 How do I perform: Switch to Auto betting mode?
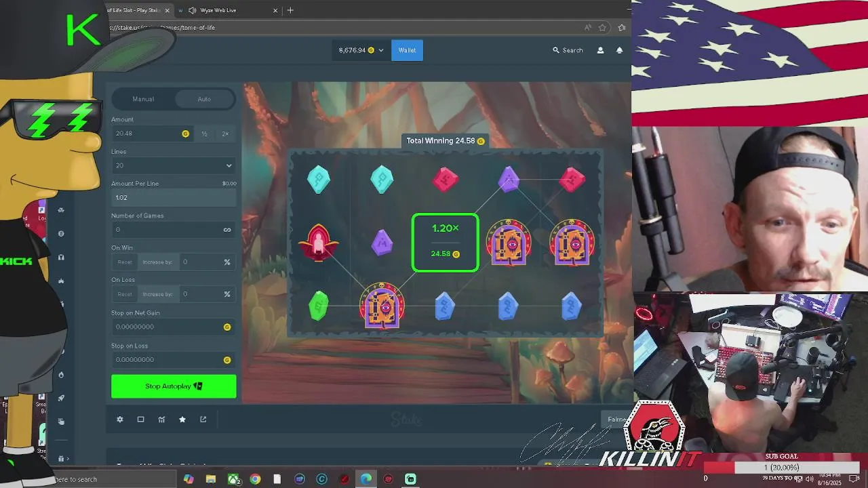pyautogui.click(x=204, y=99)
